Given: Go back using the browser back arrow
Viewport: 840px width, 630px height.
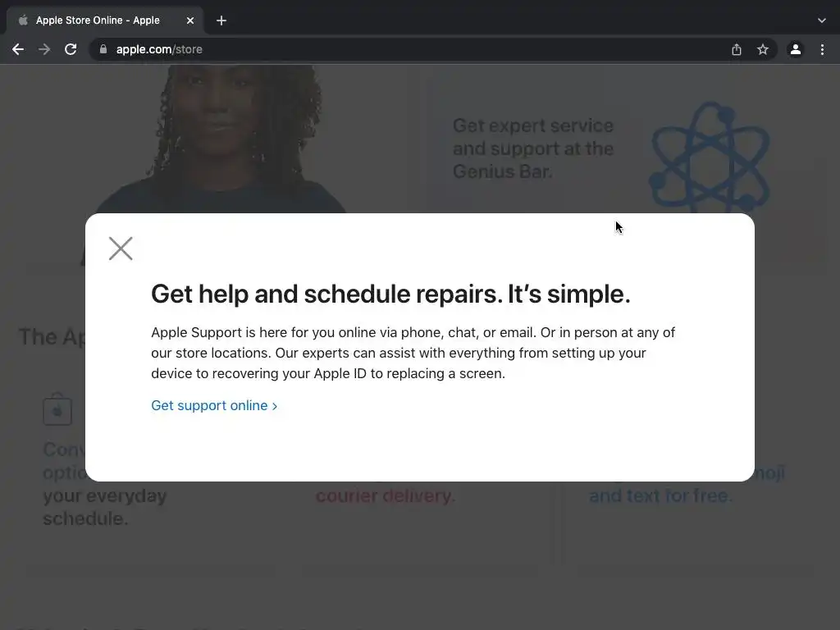Looking at the screenshot, I should [x=18, y=49].
